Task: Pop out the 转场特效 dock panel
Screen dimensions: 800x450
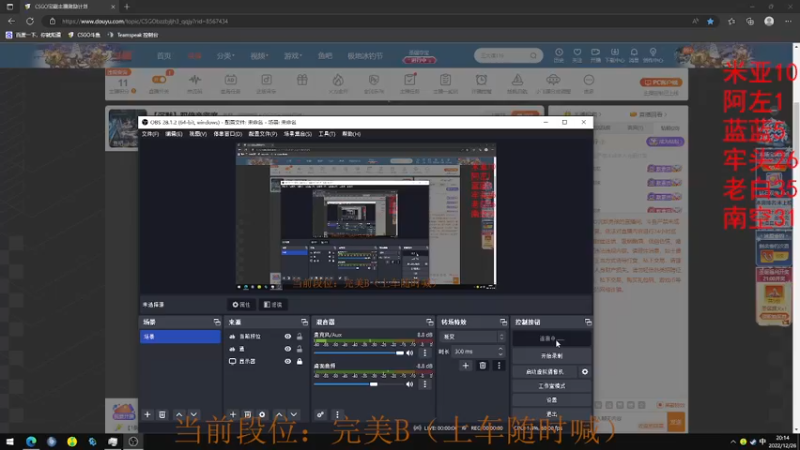Action: click(x=504, y=322)
